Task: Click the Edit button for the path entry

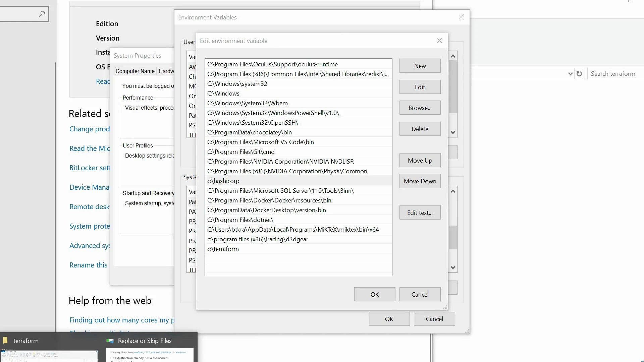Action: point(420,87)
